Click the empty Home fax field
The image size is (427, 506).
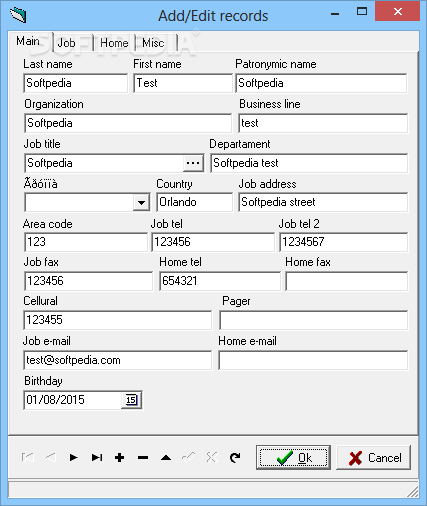click(347, 281)
